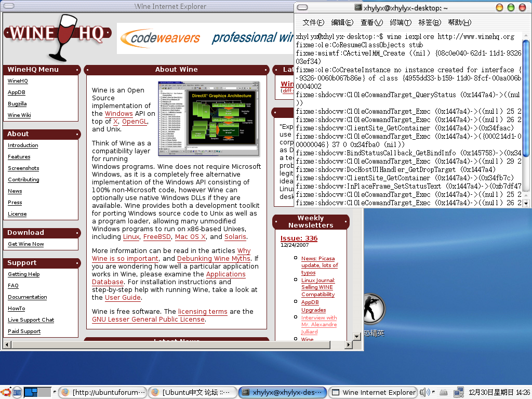Open the 标签(B) menu in terminal

pos(430,22)
